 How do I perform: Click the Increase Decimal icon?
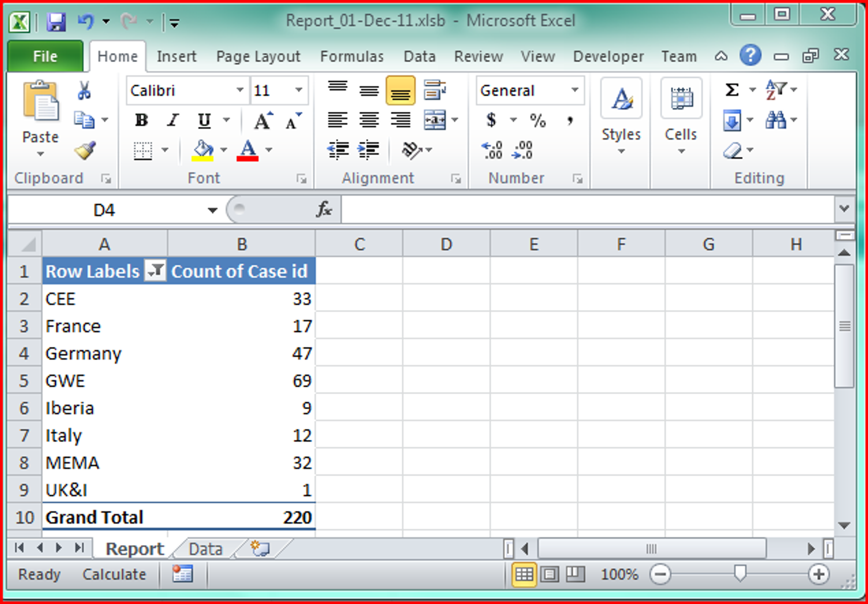(x=492, y=150)
